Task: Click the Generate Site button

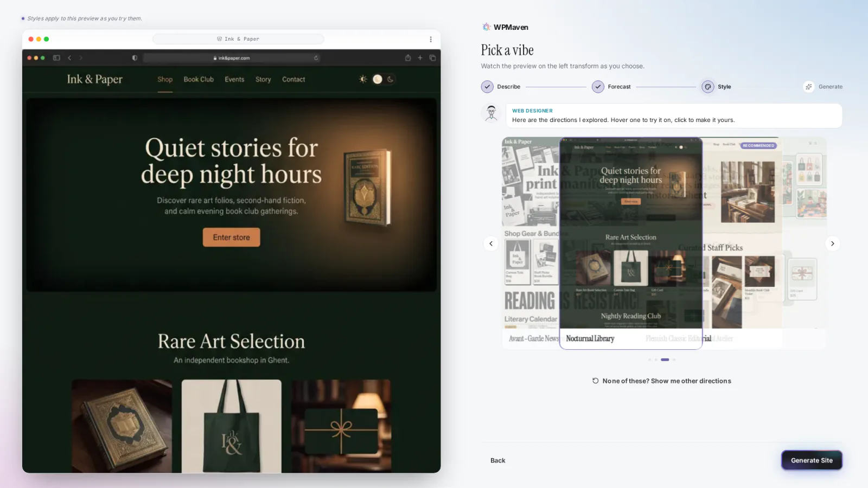Action: (x=812, y=460)
